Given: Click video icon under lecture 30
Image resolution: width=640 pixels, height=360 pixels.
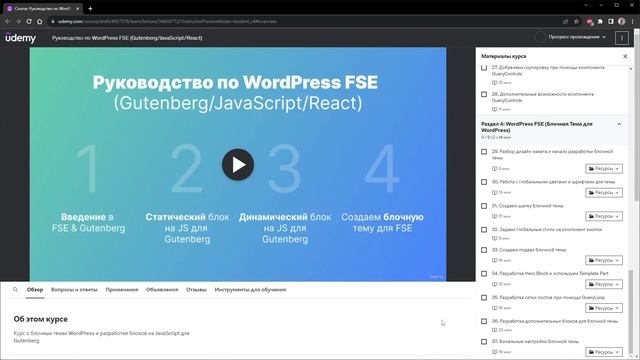Looking at the screenshot, I should click(494, 192).
